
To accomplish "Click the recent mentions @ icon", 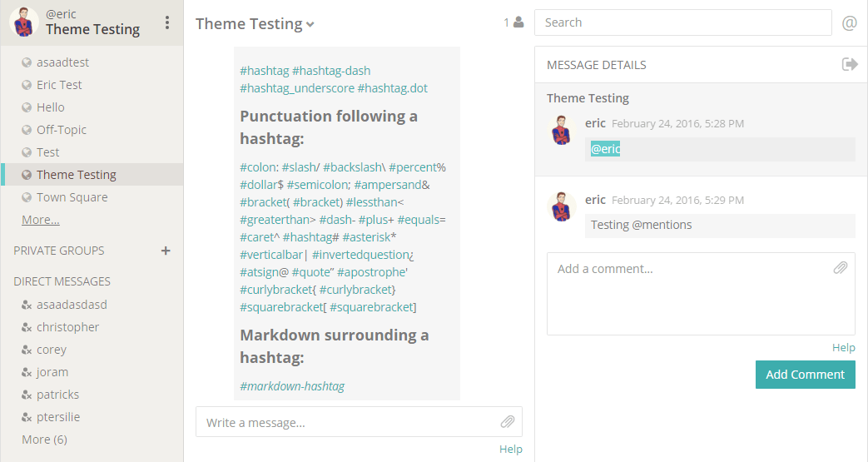I will [849, 23].
